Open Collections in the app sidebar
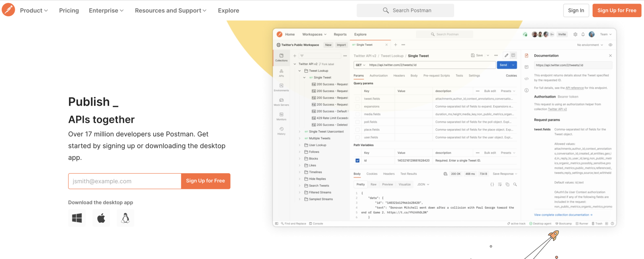This screenshot has width=644, height=259. point(281,57)
